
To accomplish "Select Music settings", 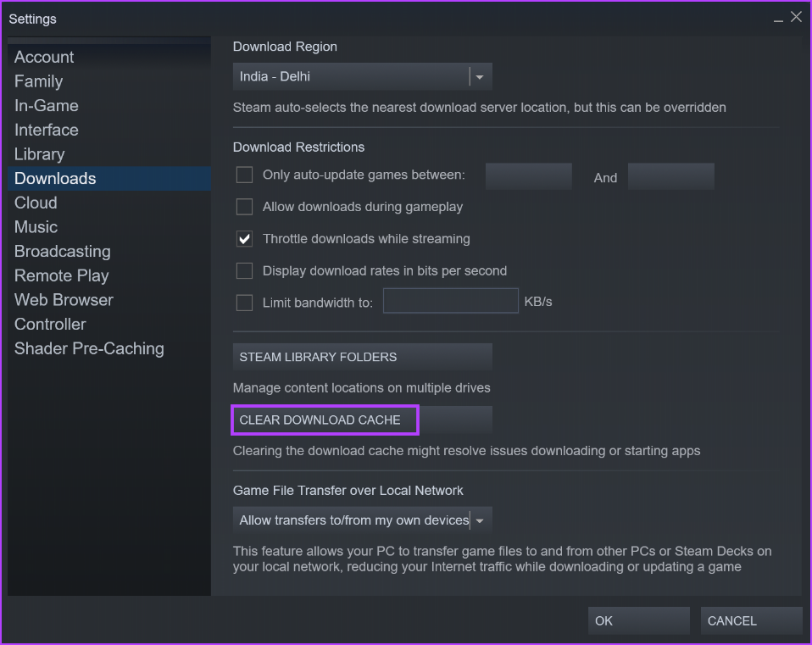I will [x=35, y=227].
